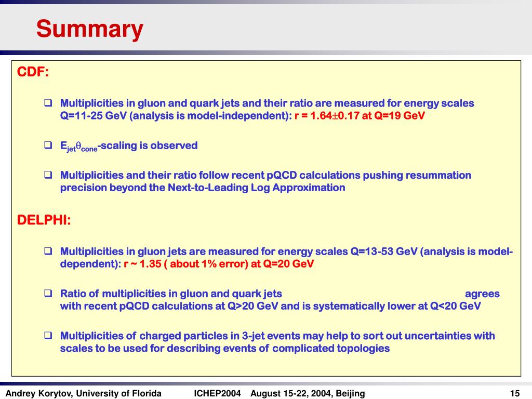Screen dimensions: 532x399
Task: Click the square bullet before "Multiplicities of charged particles"
Action: tap(48, 336)
